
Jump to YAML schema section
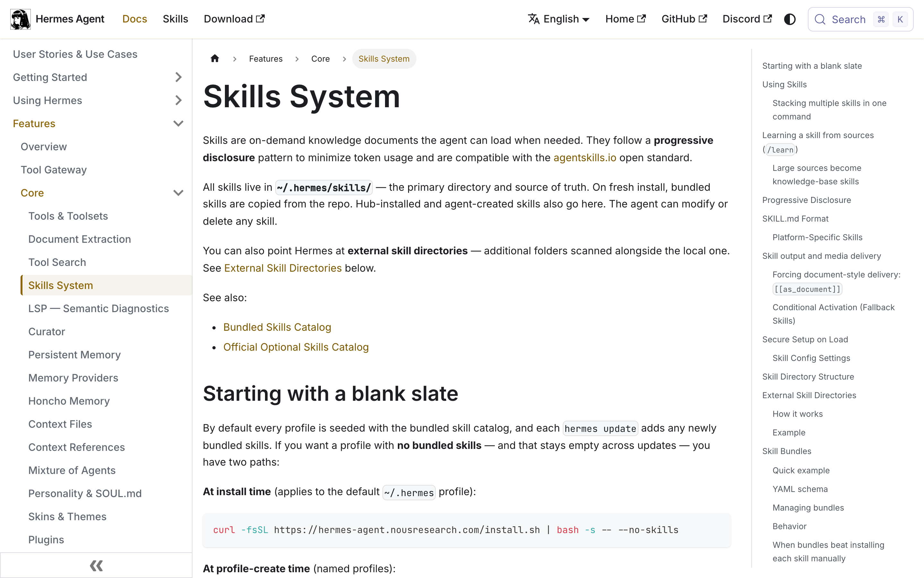pyautogui.click(x=800, y=489)
